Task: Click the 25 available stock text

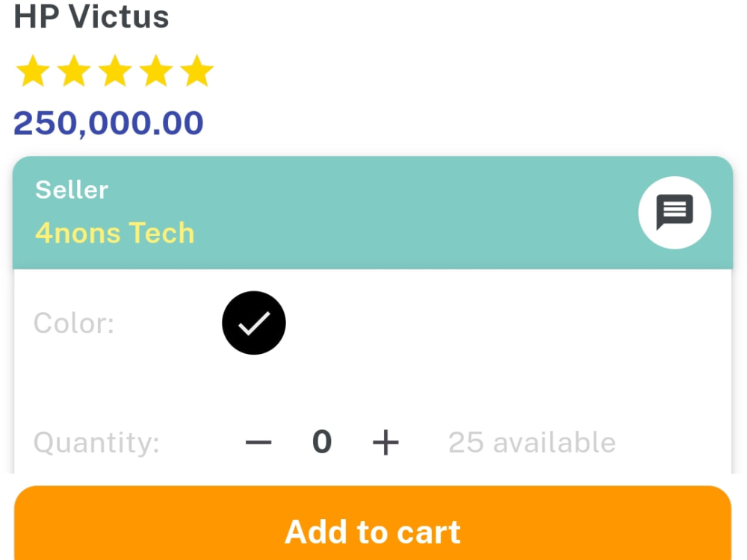Action: coord(532,442)
